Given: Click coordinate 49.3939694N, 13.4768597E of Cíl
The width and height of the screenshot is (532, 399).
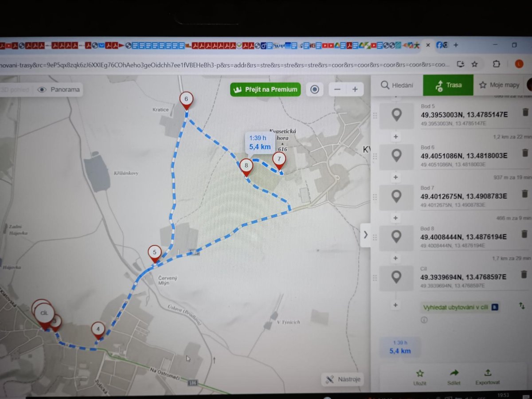Looking at the screenshot, I should pyautogui.click(x=463, y=277).
